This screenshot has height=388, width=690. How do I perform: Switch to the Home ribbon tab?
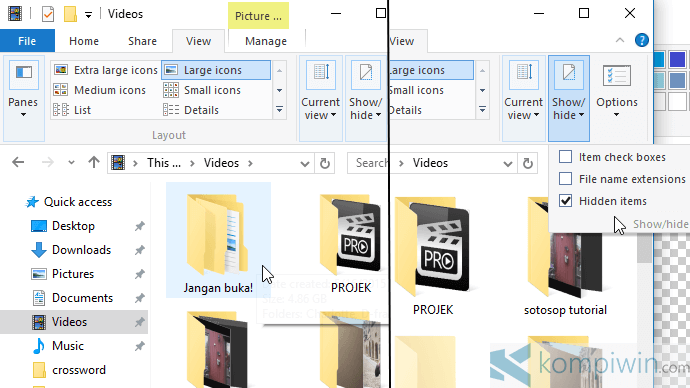click(84, 41)
